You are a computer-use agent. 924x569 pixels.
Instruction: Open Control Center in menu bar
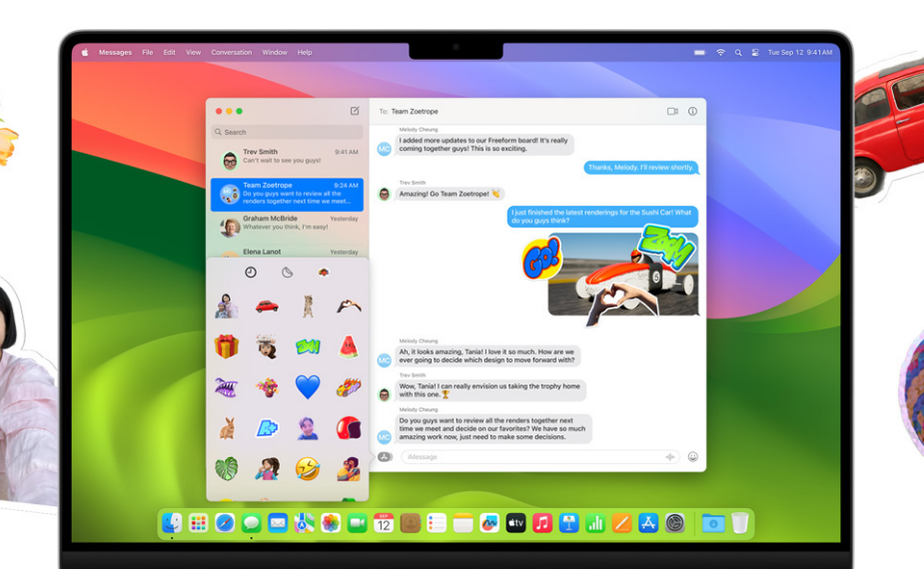pos(755,53)
